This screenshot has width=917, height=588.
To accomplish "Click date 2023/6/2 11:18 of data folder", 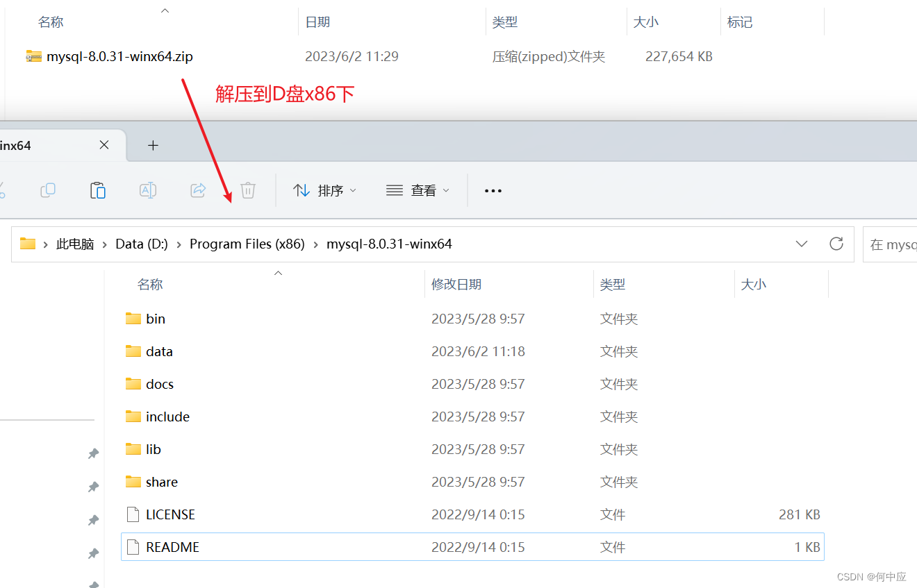I will pos(478,351).
